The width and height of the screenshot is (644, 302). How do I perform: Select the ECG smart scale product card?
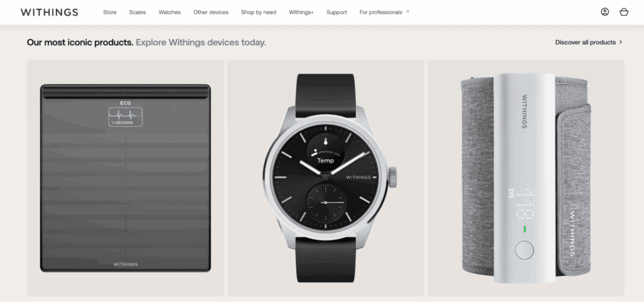[x=126, y=178]
